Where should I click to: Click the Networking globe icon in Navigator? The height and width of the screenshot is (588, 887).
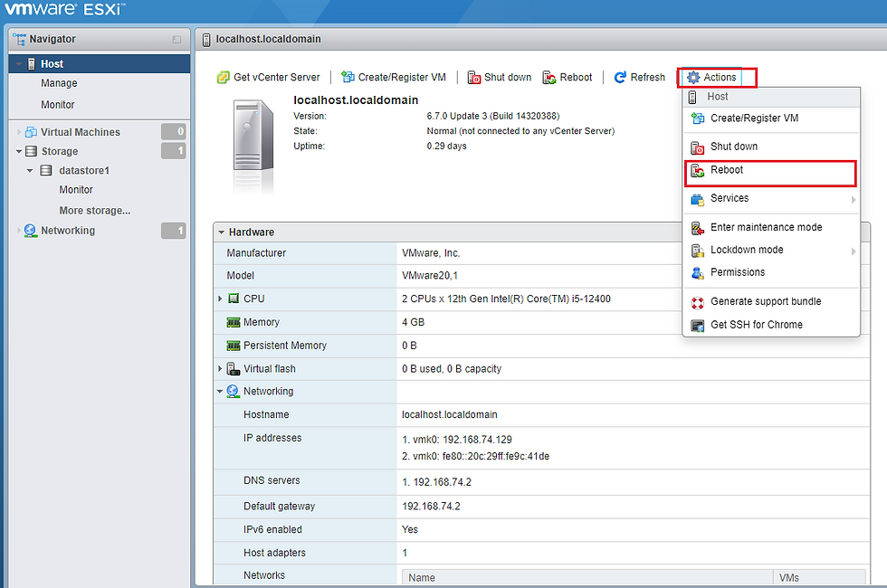31,231
